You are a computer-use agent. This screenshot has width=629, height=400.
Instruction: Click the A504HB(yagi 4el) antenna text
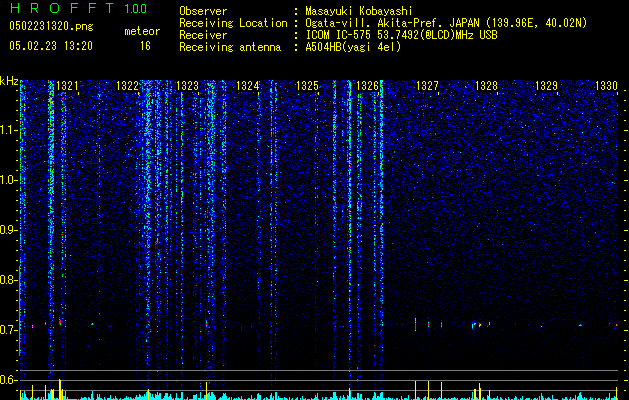(353, 47)
